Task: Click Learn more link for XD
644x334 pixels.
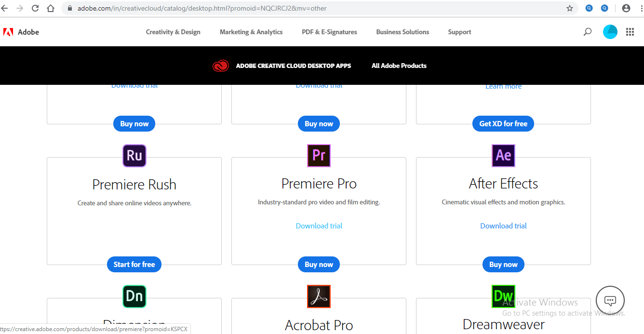Action: [x=503, y=86]
